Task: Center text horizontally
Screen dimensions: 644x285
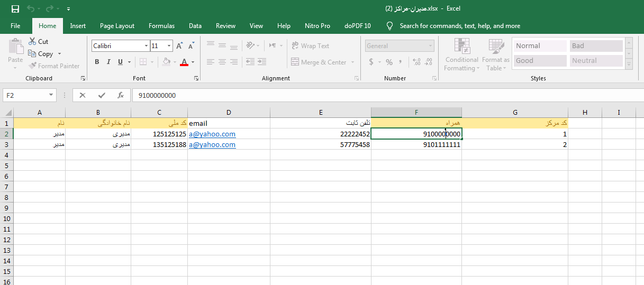Action: 222,62
